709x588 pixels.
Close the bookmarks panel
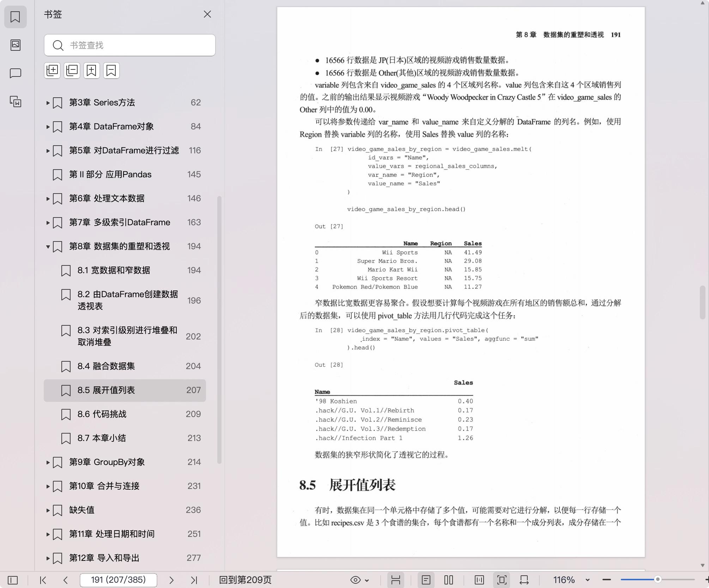pos(207,14)
